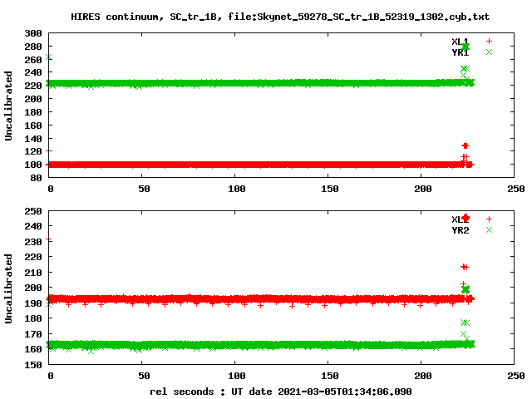Click the y-axis tick label 230

33,242
